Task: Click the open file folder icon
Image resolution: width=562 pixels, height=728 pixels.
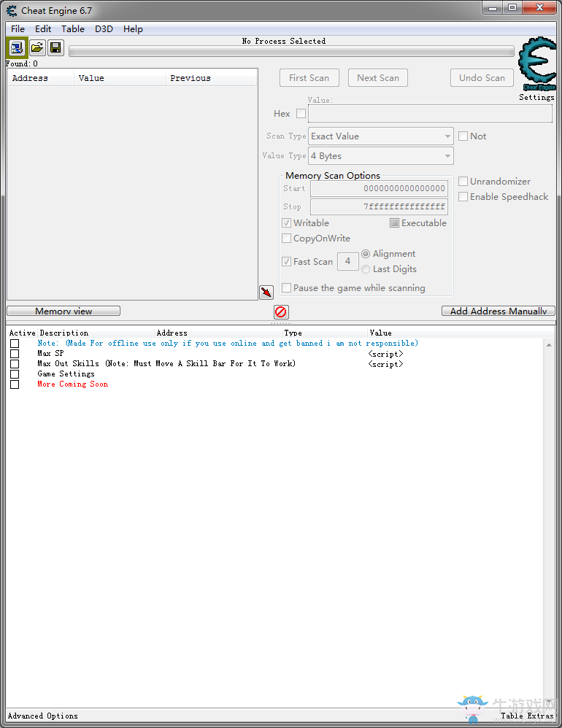Action: (37, 48)
